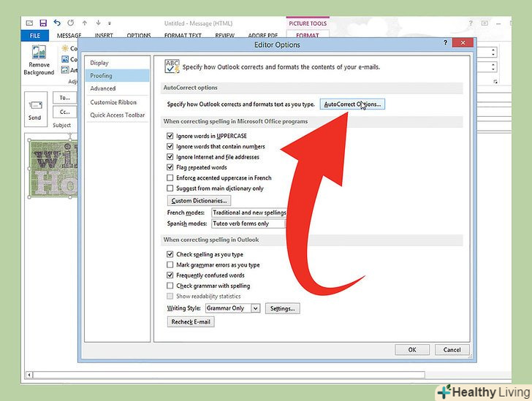Screen dimensions: 532x401
Task: Enable Suggest from main dictionary only
Action: (x=170, y=188)
